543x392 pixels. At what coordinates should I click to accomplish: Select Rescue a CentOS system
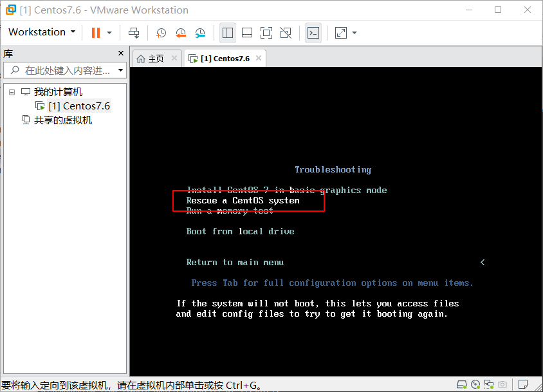click(x=243, y=200)
